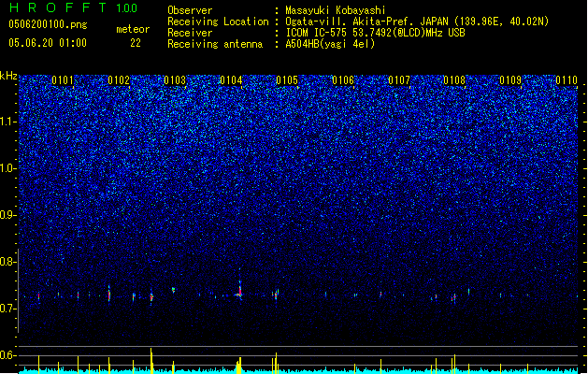Viewport: 588px width, 374px height.
Task: Click the 0105 time marker
Action: pos(287,80)
